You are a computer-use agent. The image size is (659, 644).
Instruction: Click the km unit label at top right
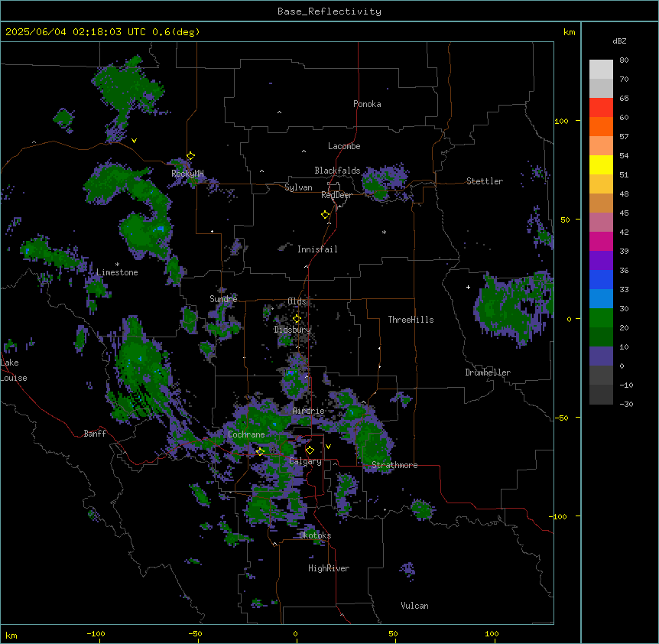[x=569, y=32]
